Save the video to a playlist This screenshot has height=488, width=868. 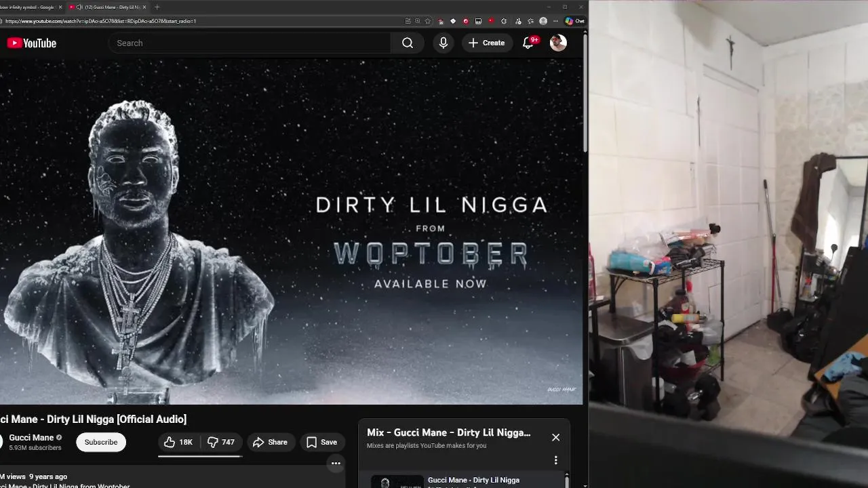pos(322,442)
